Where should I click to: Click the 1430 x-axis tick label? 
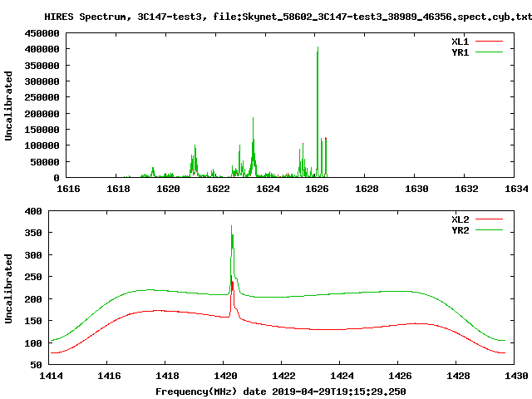tap(516, 376)
